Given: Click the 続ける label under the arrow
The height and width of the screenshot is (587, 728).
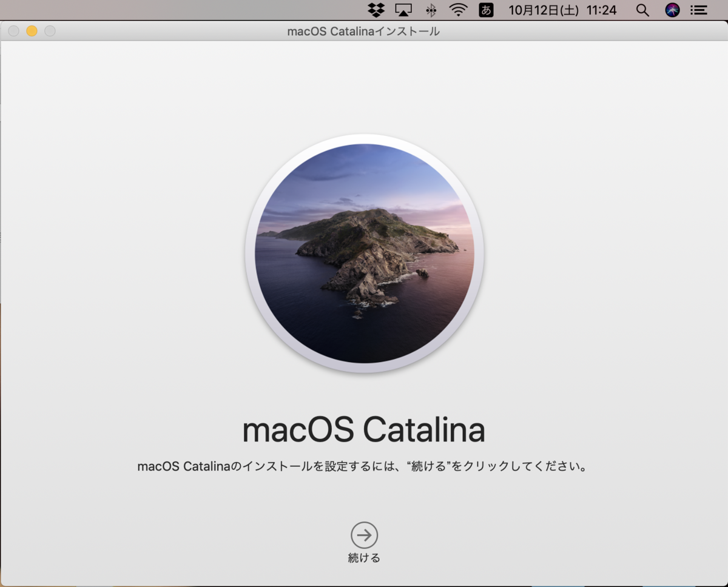Looking at the screenshot, I should [364, 558].
